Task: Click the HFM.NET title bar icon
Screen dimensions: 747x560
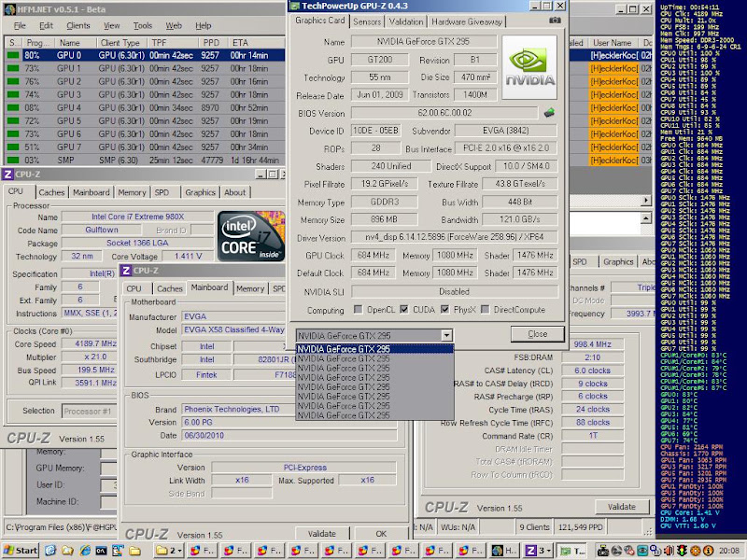Action: [9, 9]
